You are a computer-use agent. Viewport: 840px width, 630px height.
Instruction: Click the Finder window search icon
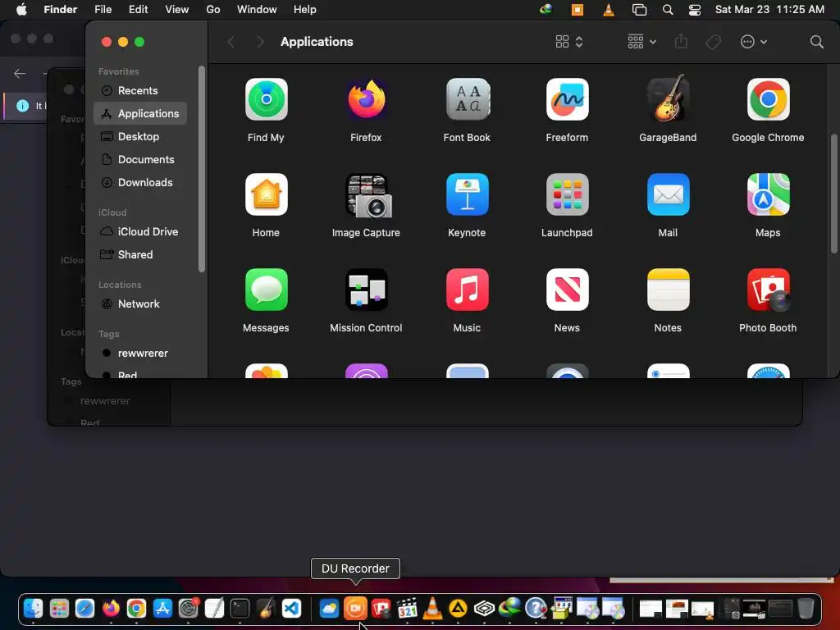coord(816,42)
